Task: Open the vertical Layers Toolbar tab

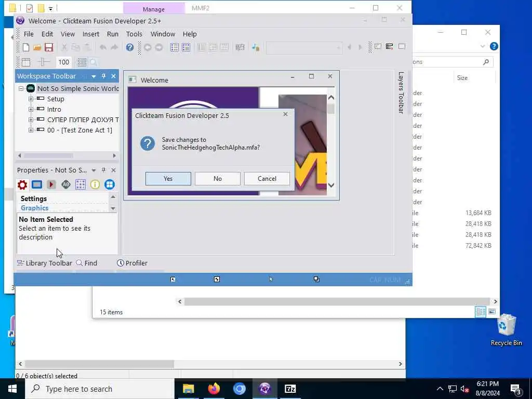Action: [401, 92]
